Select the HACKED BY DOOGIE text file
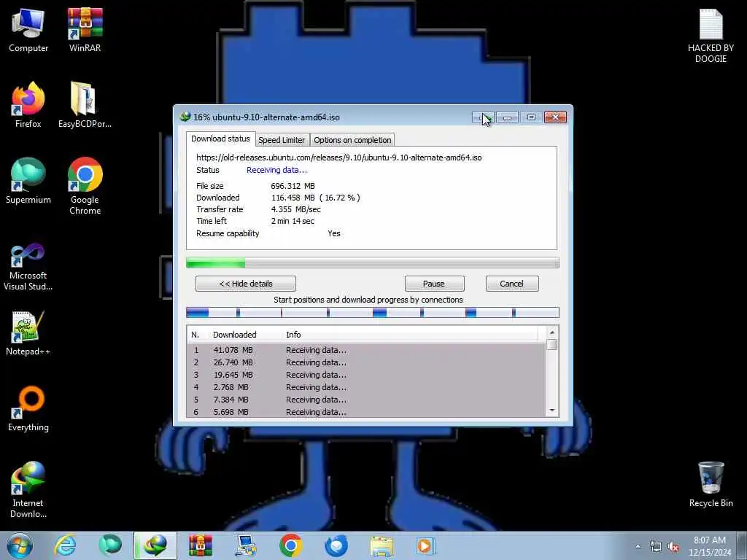This screenshot has width=747, height=560. click(711, 36)
